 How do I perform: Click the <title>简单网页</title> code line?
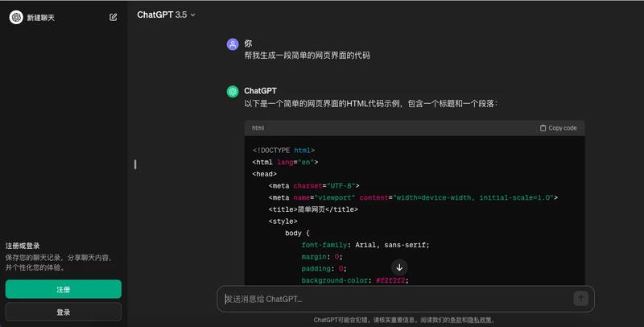click(313, 209)
